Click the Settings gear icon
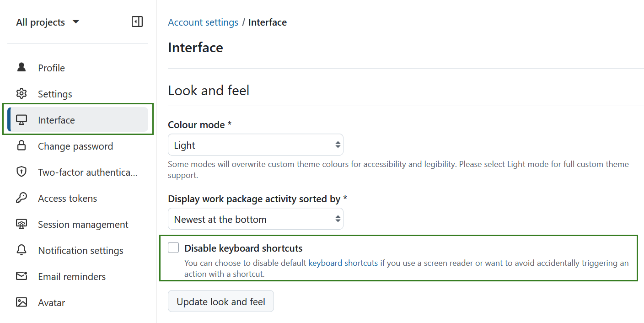This screenshot has height=323, width=644. [21, 93]
